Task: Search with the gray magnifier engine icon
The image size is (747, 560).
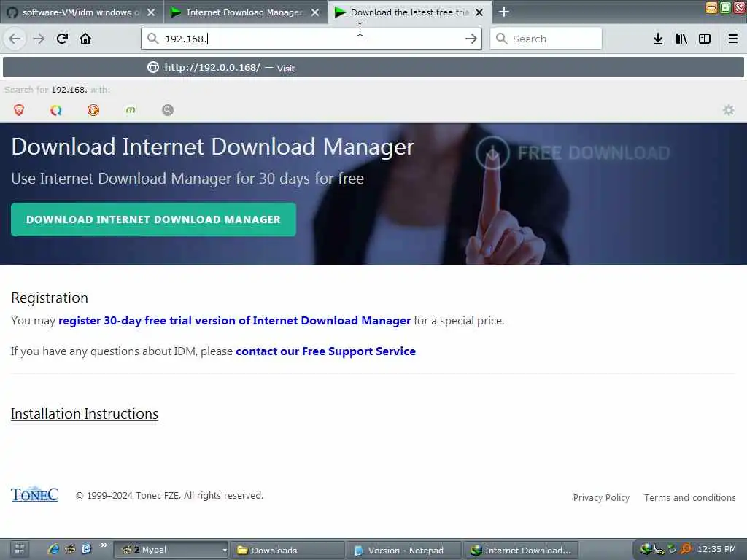Action: click(x=168, y=110)
